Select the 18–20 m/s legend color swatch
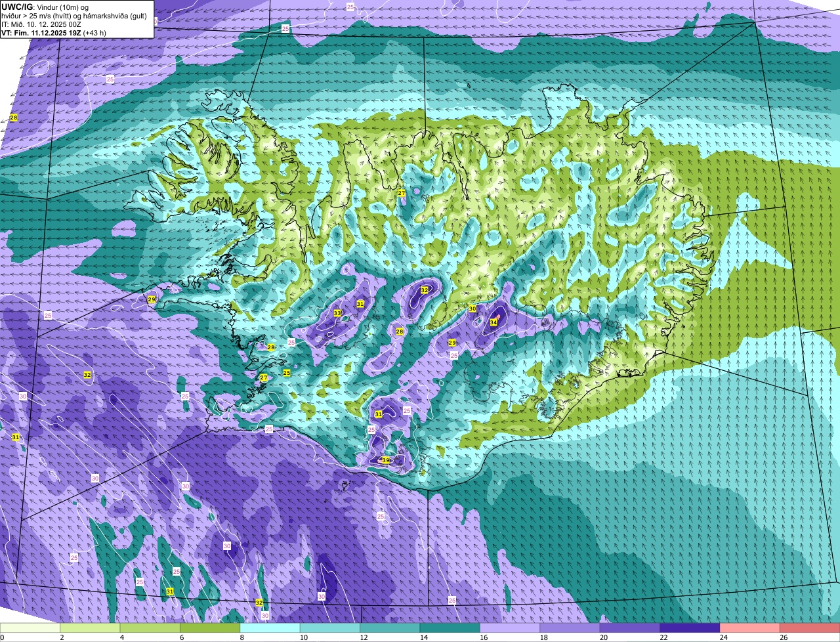The width and height of the screenshot is (840, 642). (570, 628)
